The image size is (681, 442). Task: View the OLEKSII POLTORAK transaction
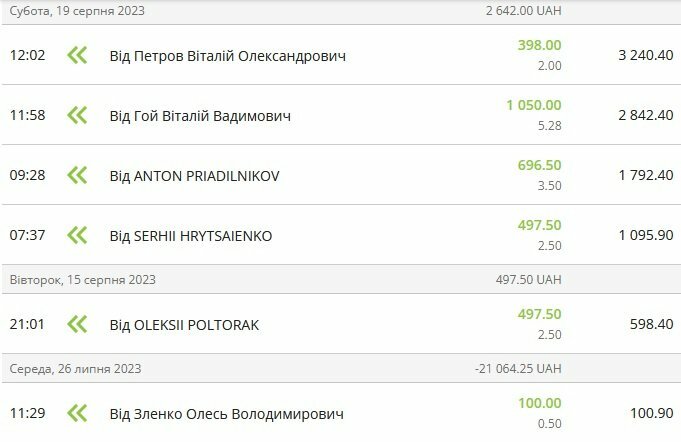pos(183,325)
